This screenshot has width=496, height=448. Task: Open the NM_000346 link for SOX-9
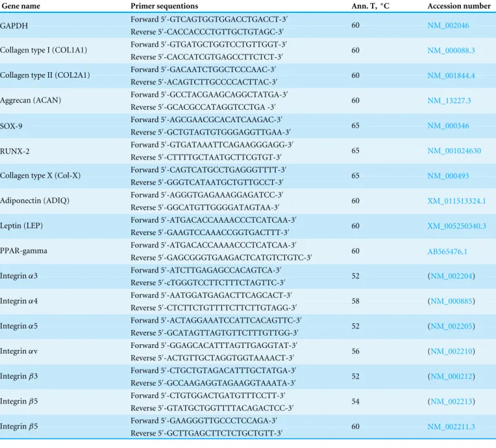(x=448, y=126)
